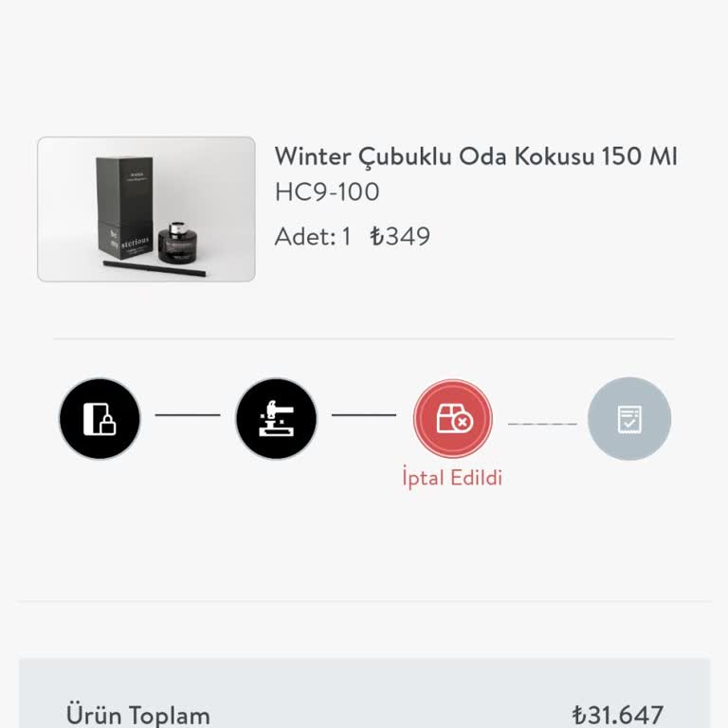The width and height of the screenshot is (728, 728).
Task: Tap the İptal Edildi status label
Action: tap(452, 478)
